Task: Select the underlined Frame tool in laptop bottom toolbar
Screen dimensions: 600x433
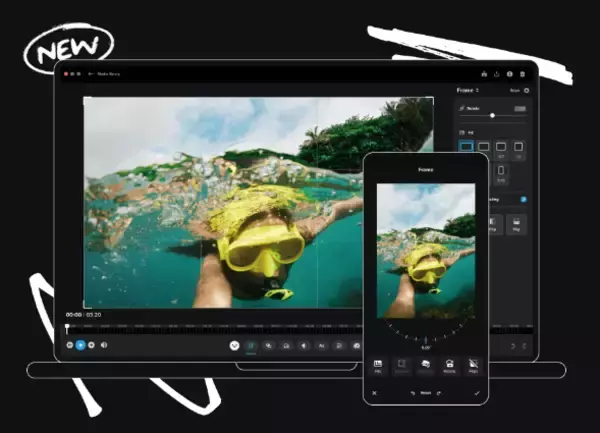Action: click(x=251, y=346)
